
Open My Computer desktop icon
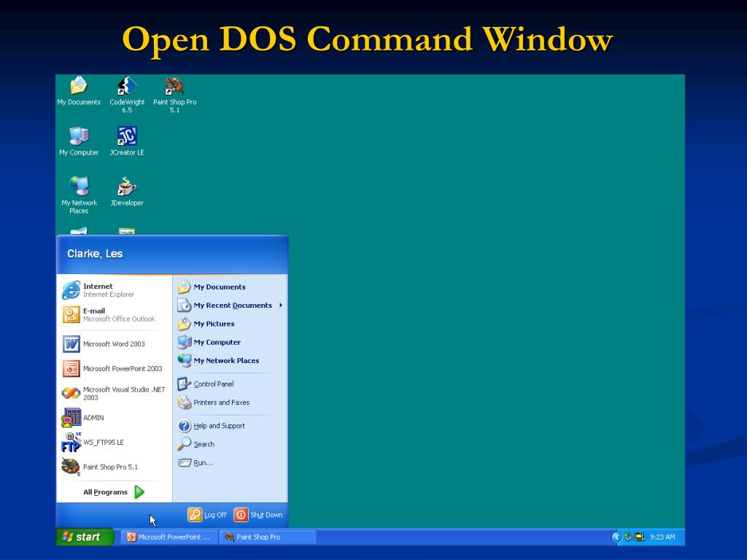click(x=79, y=141)
